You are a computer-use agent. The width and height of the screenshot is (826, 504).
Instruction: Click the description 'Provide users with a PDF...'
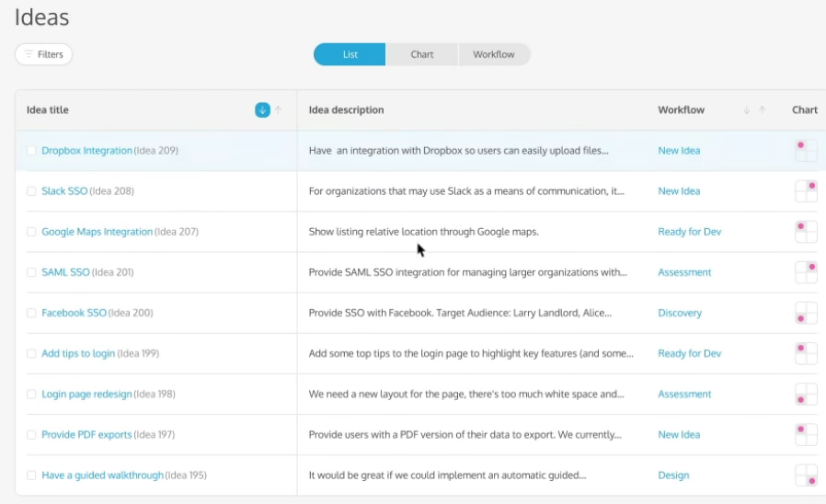pos(465,434)
